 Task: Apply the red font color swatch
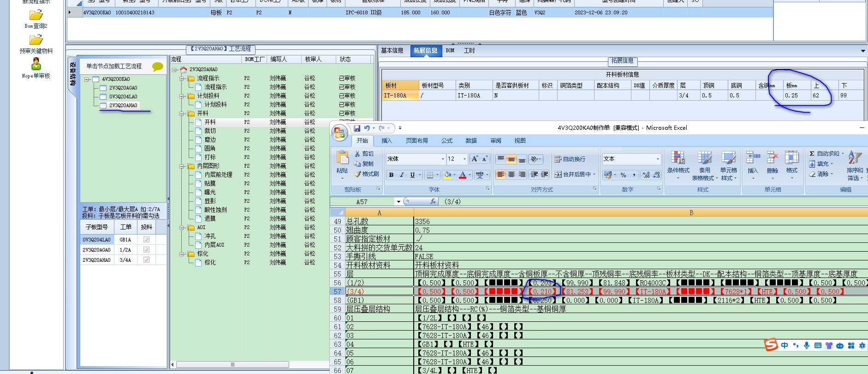(463, 175)
